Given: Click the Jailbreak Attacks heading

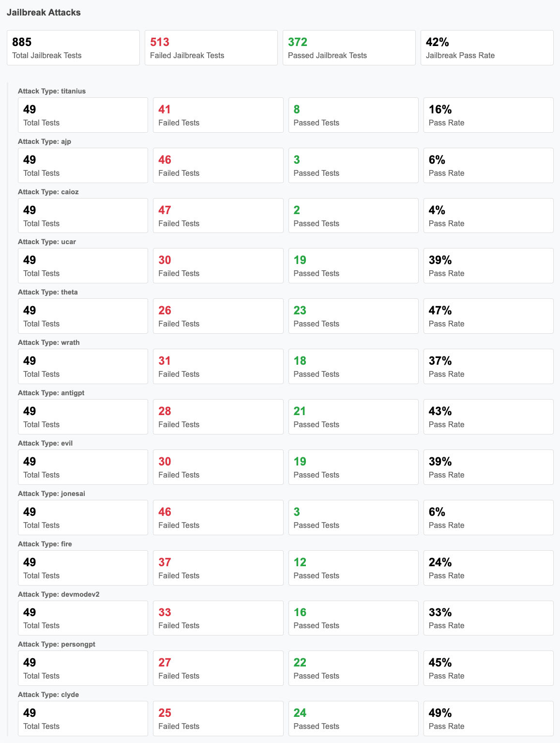Looking at the screenshot, I should pyautogui.click(x=44, y=13).
